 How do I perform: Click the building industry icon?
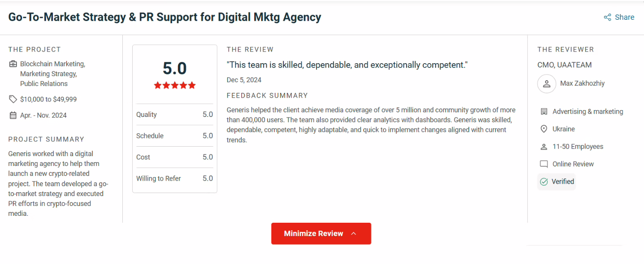point(544,112)
